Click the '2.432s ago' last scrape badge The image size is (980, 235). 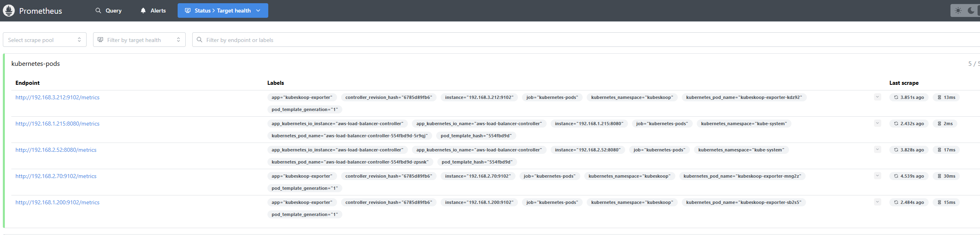click(909, 124)
